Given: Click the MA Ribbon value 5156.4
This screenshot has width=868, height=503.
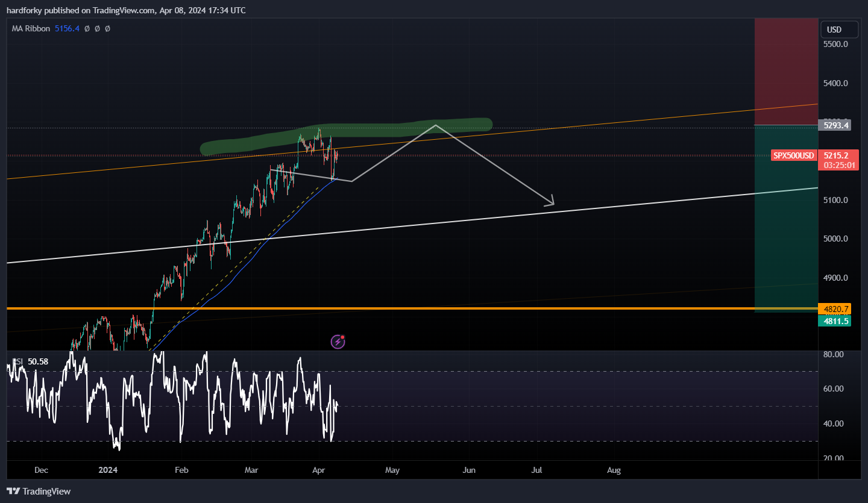Looking at the screenshot, I should tap(67, 28).
